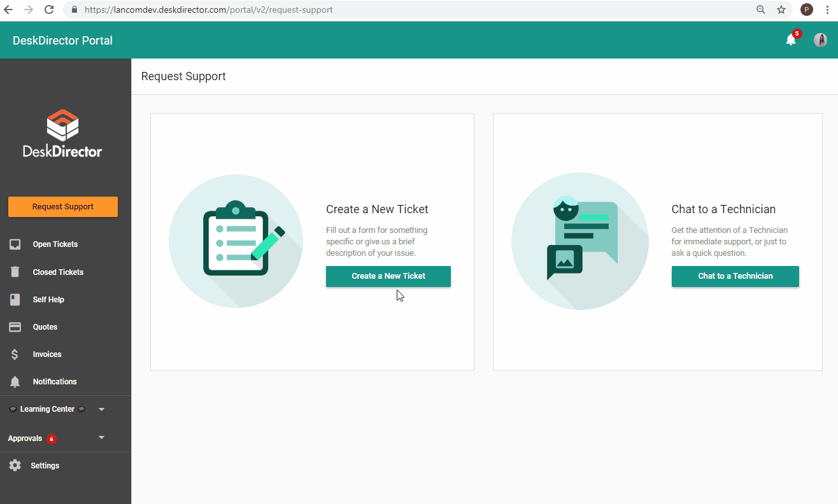Click the Chat to a Technician button
838x504 pixels.
click(735, 276)
